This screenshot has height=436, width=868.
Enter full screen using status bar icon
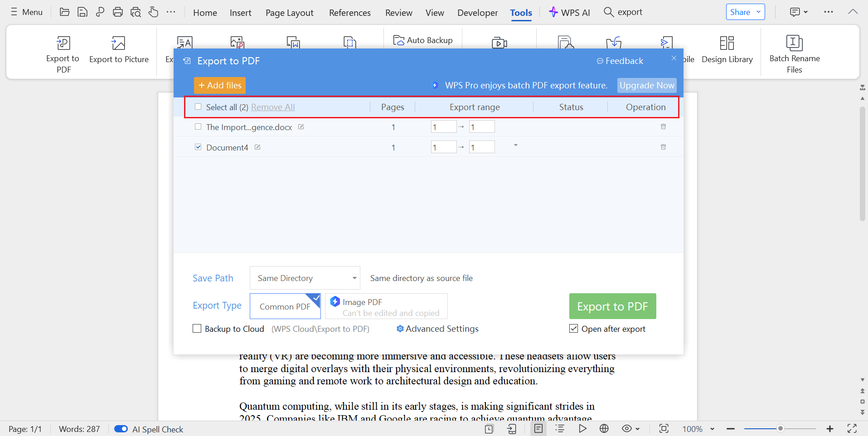852,428
